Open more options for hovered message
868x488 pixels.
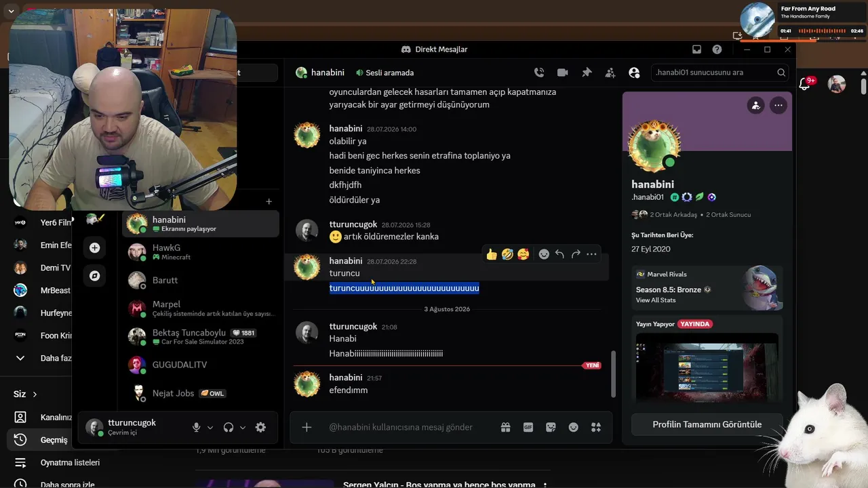[591, 254]
